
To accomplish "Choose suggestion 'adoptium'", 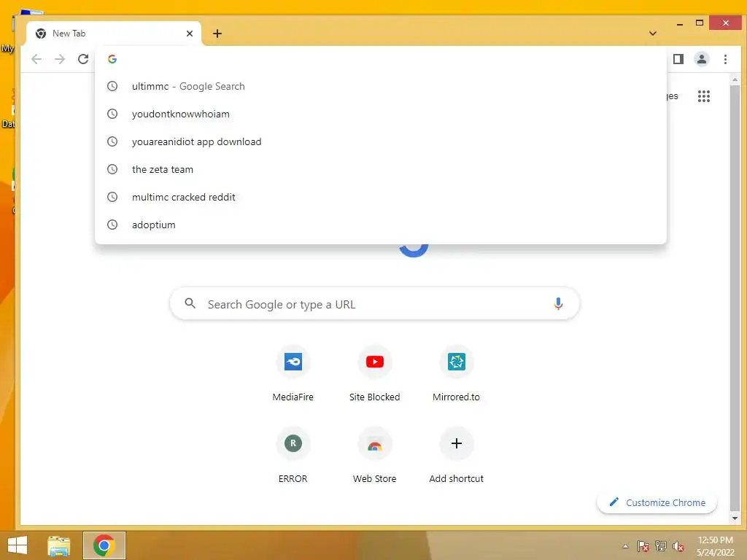I will [x=381, y=225].
